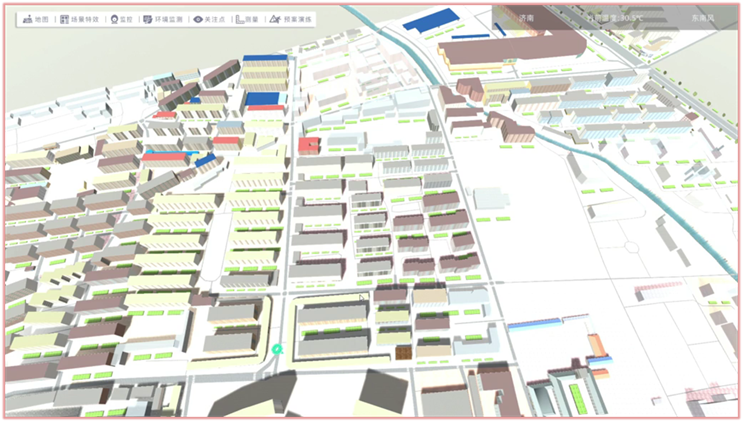Click the 场景特效 scene effects icon
This screenshot has height=422, width=743.
coord(64,19)
